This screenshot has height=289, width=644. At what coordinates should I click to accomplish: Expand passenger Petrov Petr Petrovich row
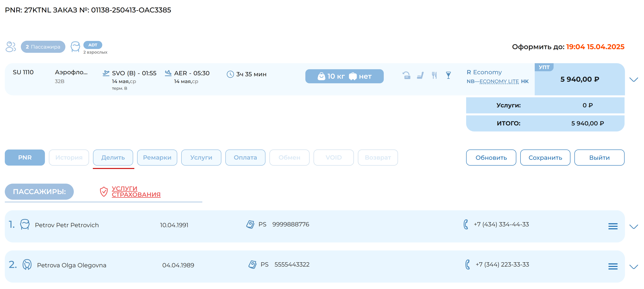(x=634, y=226)
